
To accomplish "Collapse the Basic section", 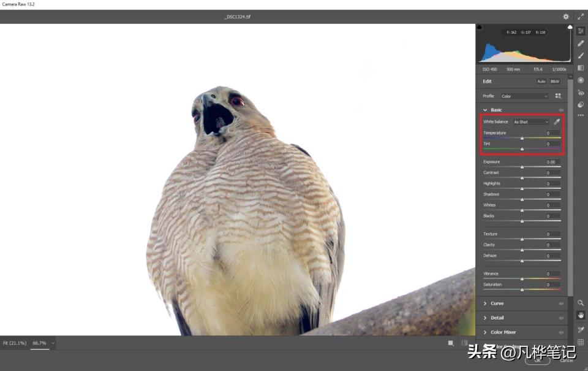I will [x=485, y=110].
